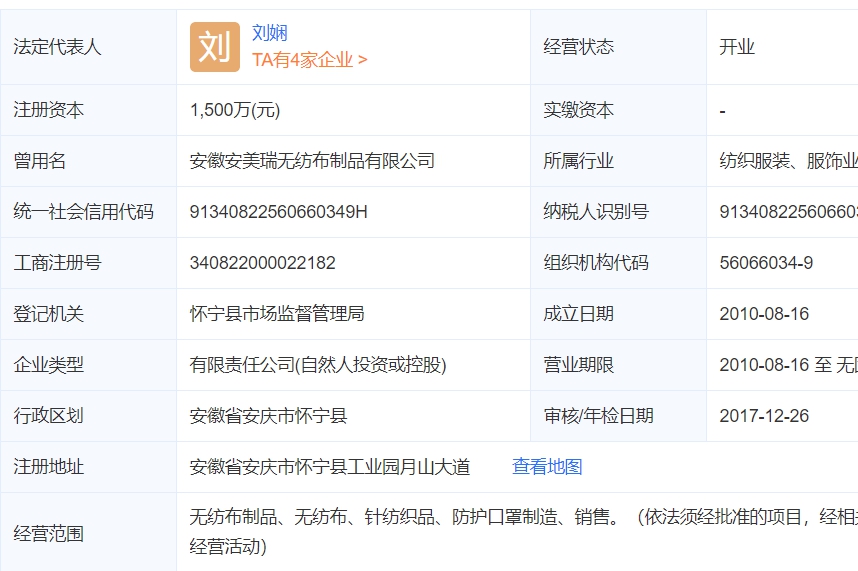Click industry value 纺织服装、服饰业

[x=789, y=161]
